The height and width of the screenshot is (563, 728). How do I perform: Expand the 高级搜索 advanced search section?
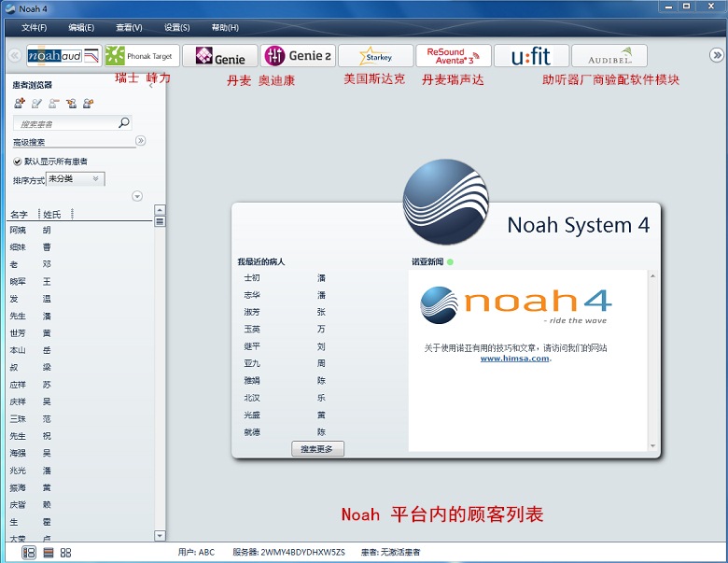coord(141,141)
